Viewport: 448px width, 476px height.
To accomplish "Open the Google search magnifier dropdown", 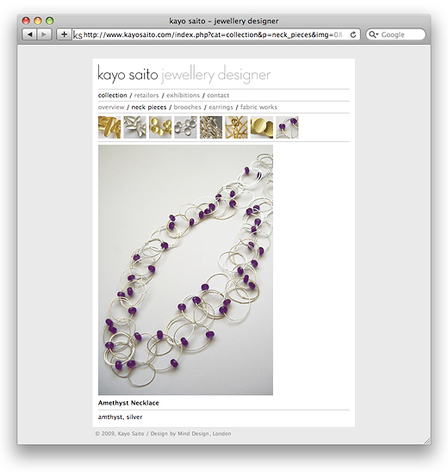I will tap(373, 34).
